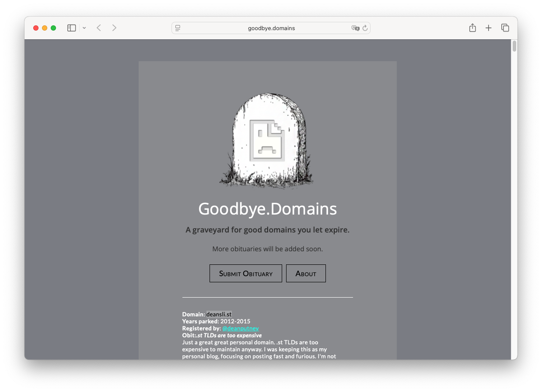Open the Share menu
The image size is (542, 392).
(472, 28)
